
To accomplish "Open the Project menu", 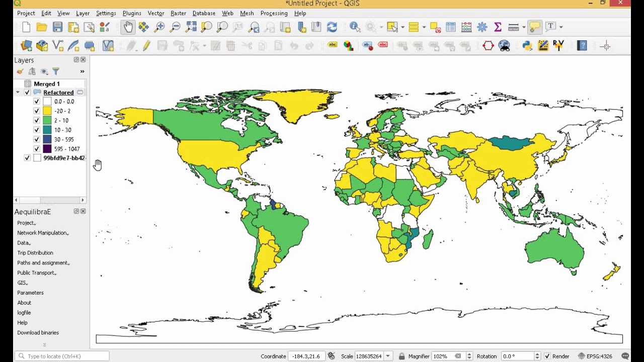I will [26, 13].
